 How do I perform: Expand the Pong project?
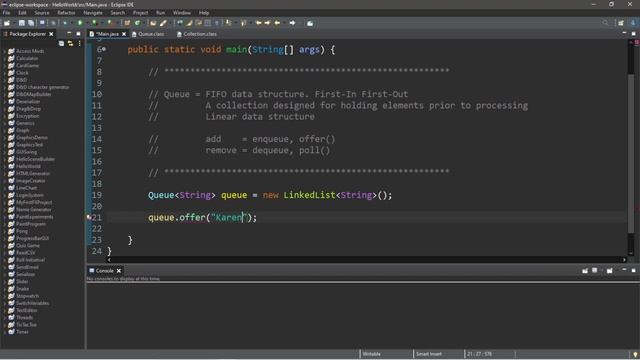5,231
